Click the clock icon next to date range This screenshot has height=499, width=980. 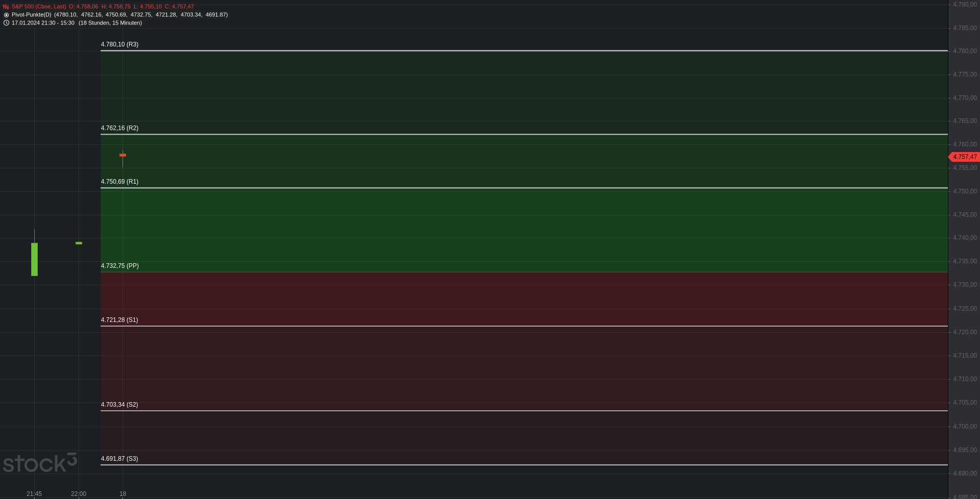[x=6, y=23]
